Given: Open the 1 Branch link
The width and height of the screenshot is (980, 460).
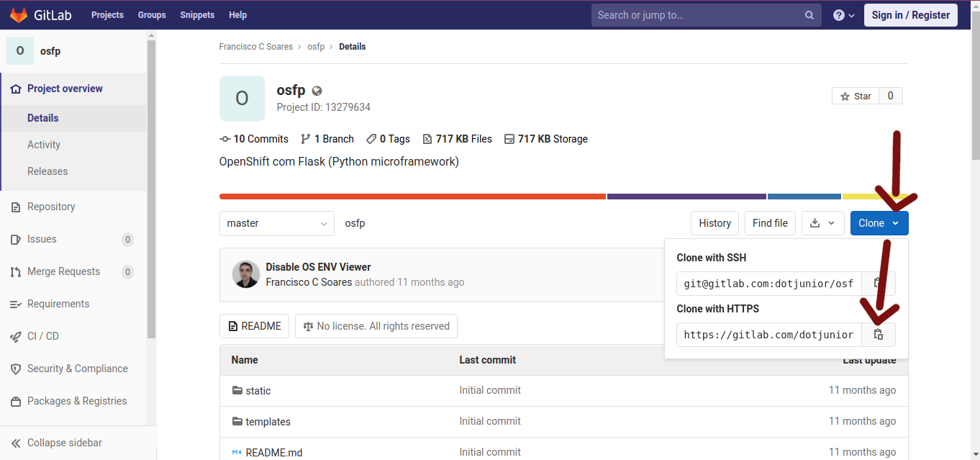Looking at the screenshot, I should pyautogui.click(x=327, y=139).
